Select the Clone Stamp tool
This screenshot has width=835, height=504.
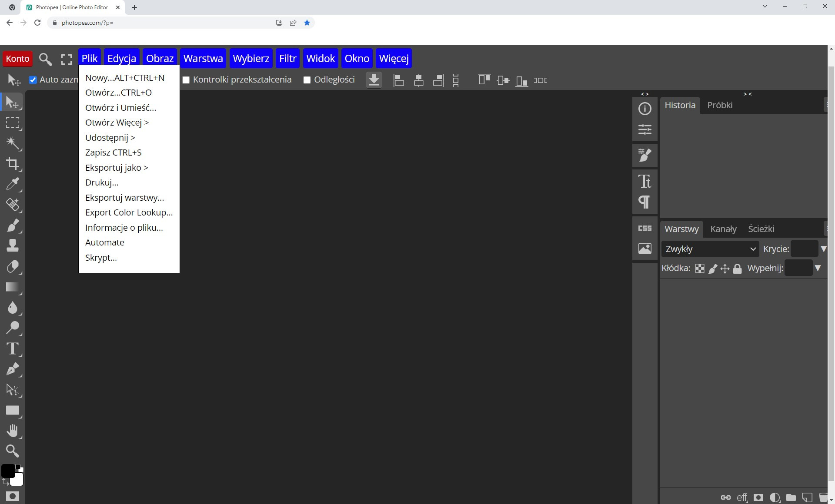[13, 245]
